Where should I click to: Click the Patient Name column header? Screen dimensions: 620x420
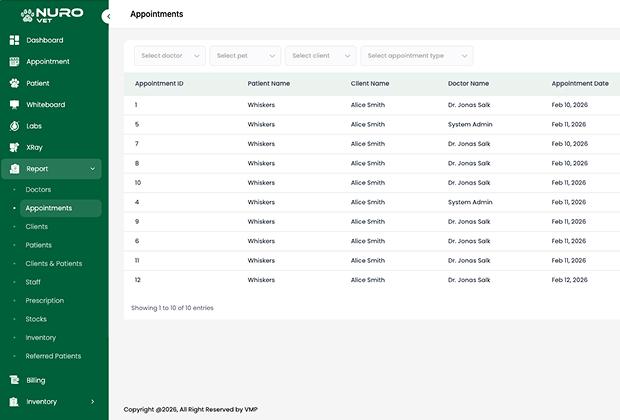point(269,83)
